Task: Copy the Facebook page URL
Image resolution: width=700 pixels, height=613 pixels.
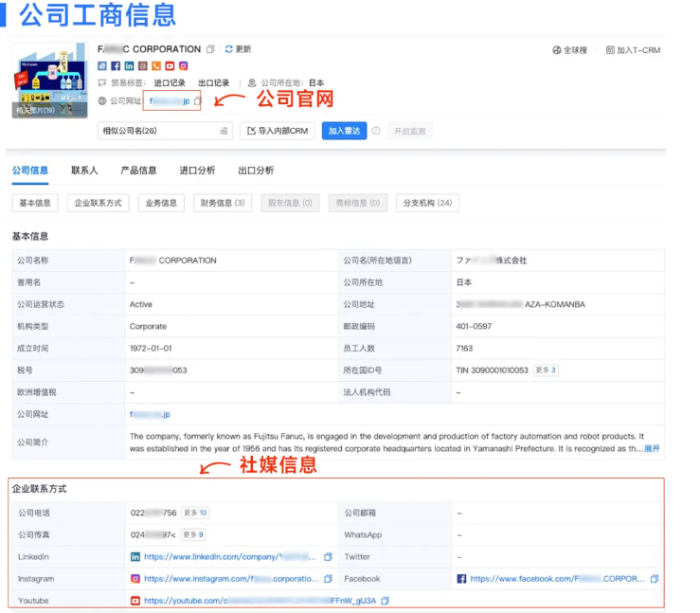Action: (x=655, y=579)
